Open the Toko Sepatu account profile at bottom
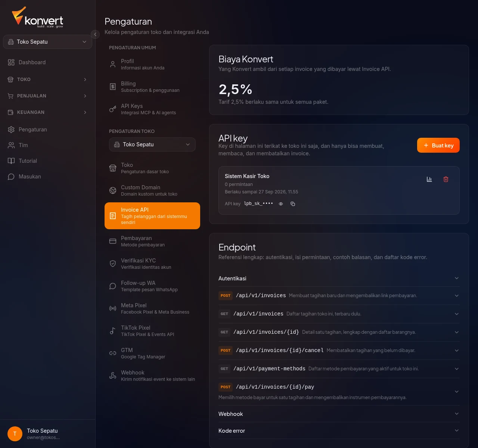 coord(47,434)
